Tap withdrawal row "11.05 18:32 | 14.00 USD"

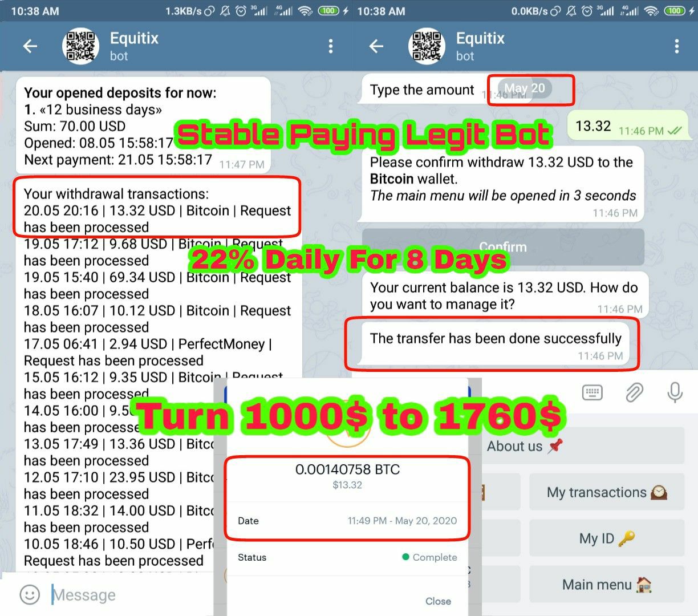coord(119,519)
